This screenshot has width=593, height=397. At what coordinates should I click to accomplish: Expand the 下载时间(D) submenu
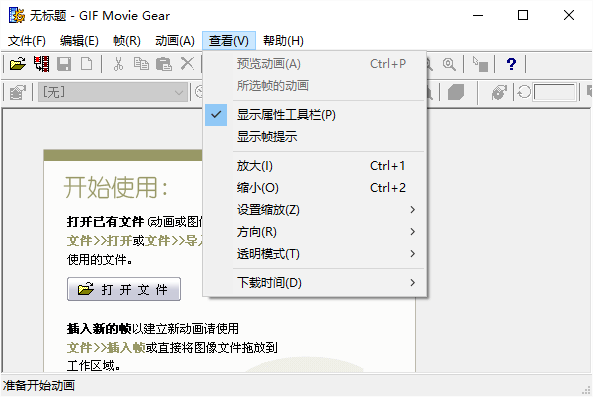coord(315,282)
